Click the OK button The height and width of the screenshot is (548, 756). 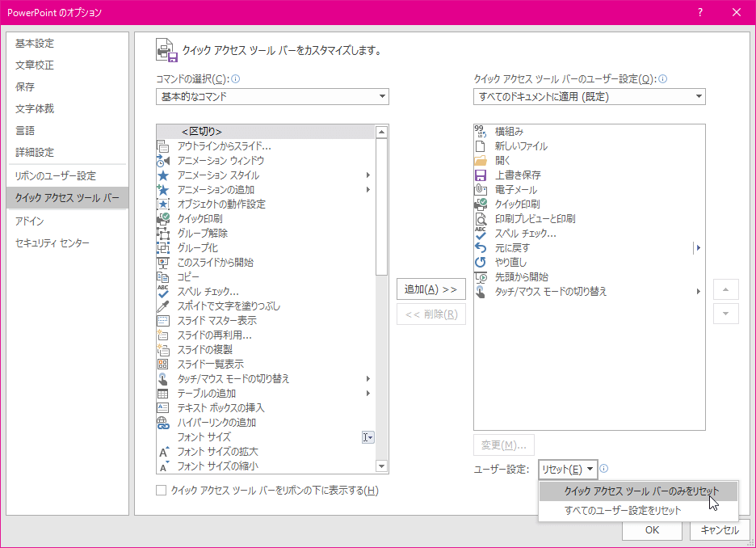pos(652,529)
